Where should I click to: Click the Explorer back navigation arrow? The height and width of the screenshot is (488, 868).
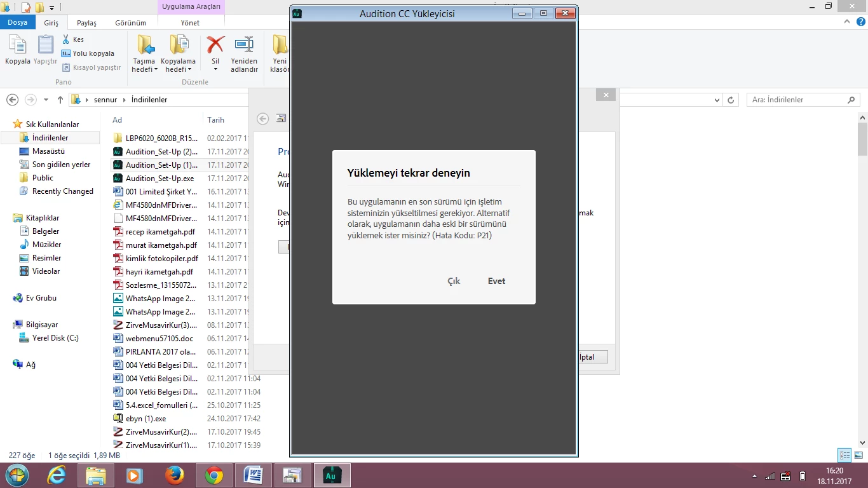coord(12,100)
